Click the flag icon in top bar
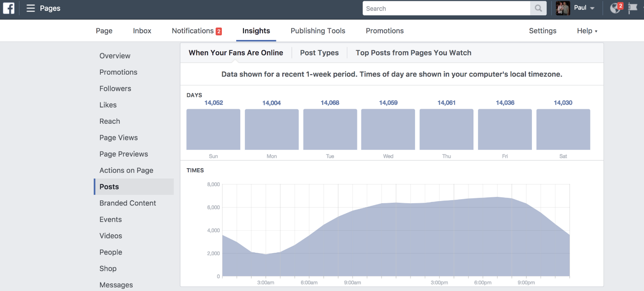644x291 pixels. pyautogui.click(x=633, y=8)
